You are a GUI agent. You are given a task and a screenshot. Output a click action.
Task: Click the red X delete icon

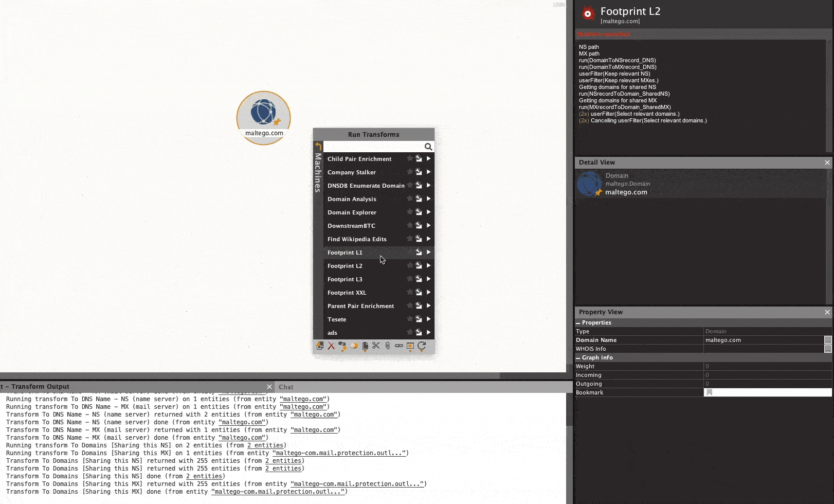tap(331, 346)
